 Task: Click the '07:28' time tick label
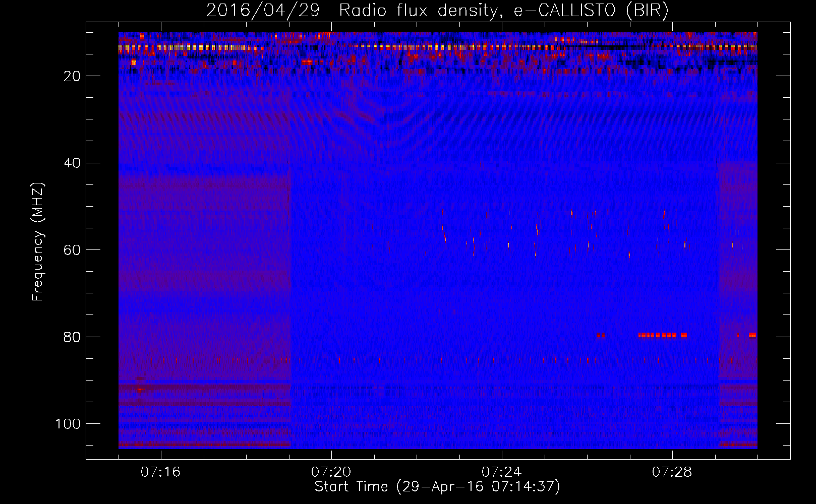(672, 472)
